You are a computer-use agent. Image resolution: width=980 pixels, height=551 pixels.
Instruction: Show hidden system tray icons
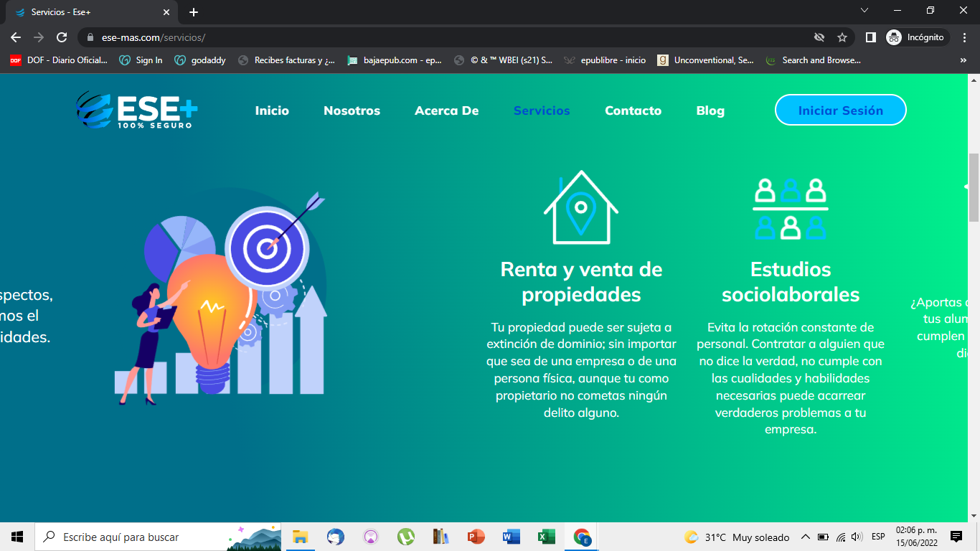(x=805, y=537)
